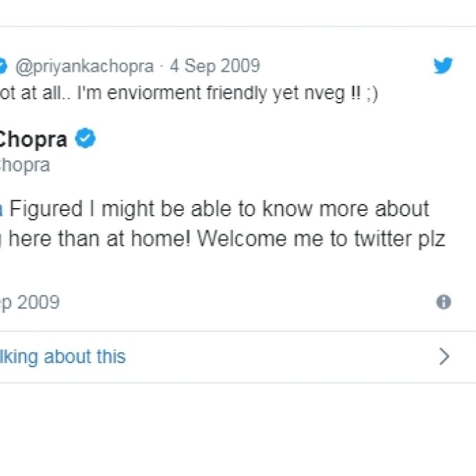Click the grey chopra username under the name
This screenshot has height=476, width=476.
pyautogui.click(x=25, y=165)
